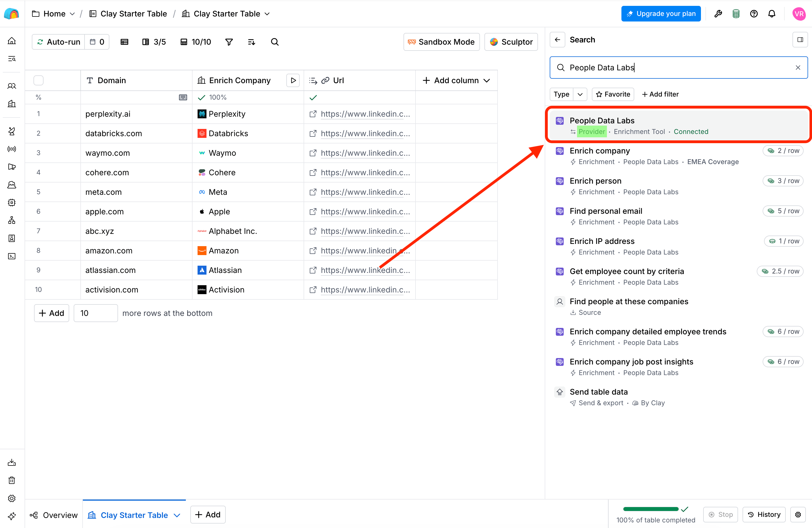
Task: Collapse the side panel toggle icon
Action: point(800,40)
